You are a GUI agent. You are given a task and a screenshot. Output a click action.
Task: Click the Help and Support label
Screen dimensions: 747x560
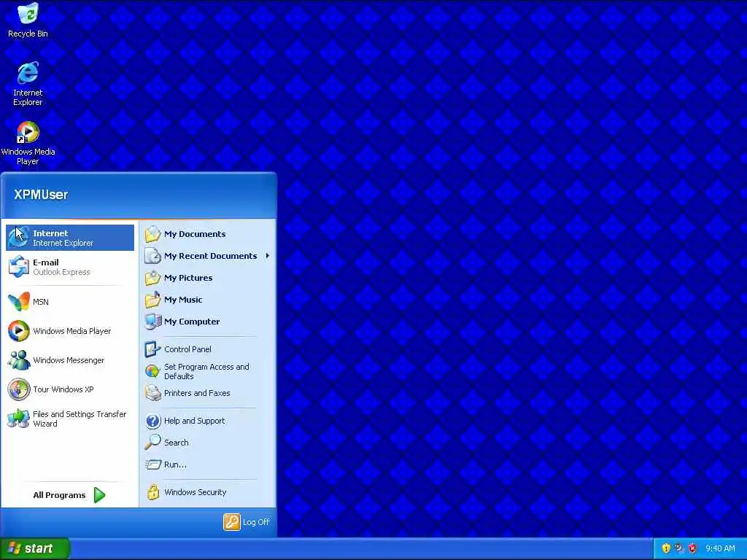click(x=194, y=421)
